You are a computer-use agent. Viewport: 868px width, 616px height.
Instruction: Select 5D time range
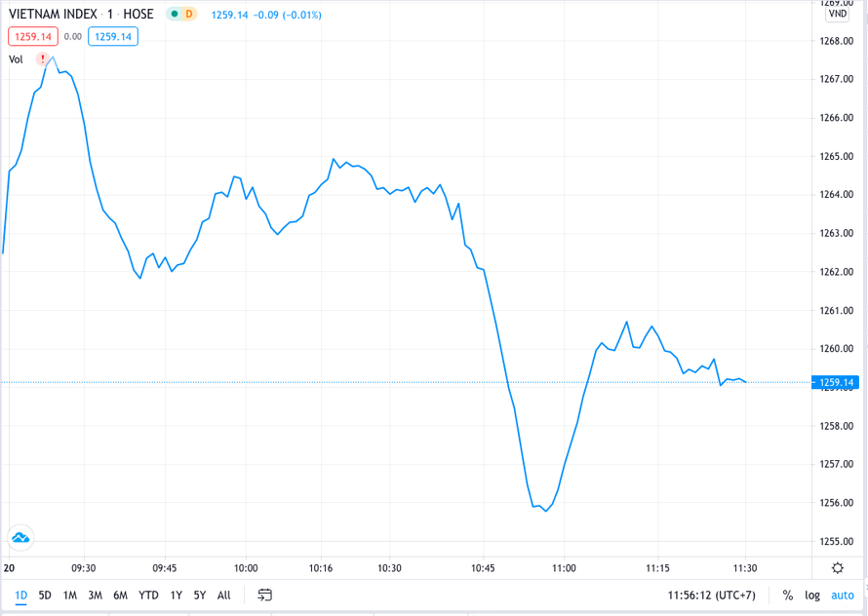[45, 595]
